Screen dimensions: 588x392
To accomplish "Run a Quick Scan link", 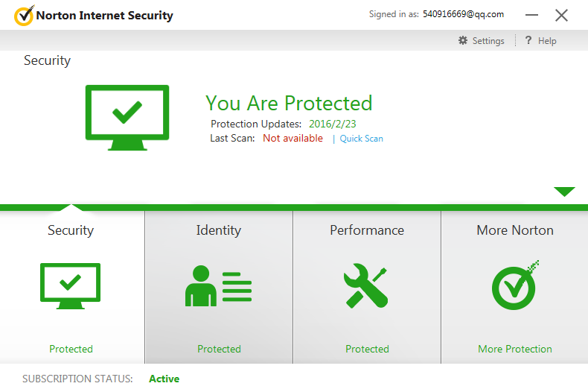I will coord(361,139).
